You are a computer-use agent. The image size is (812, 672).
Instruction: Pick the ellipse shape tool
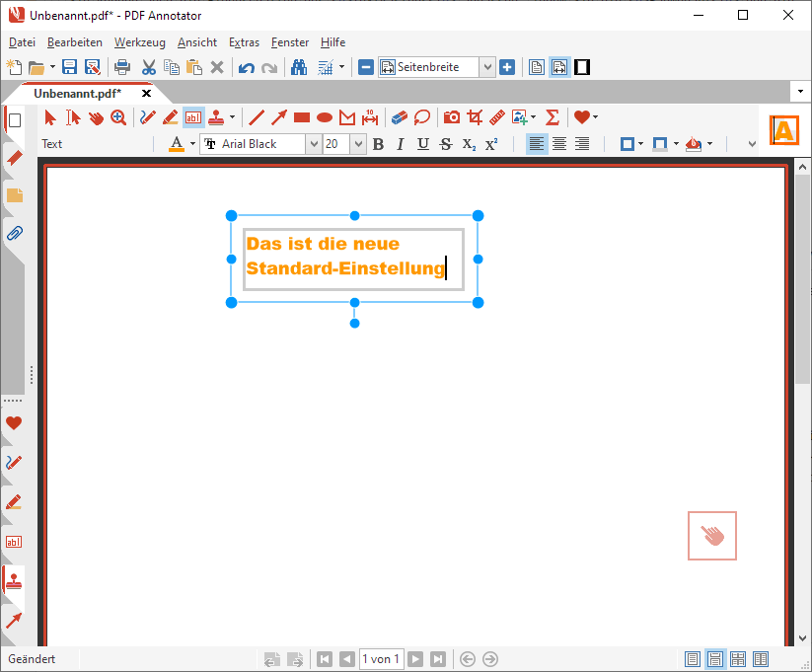tap(325, 117)
